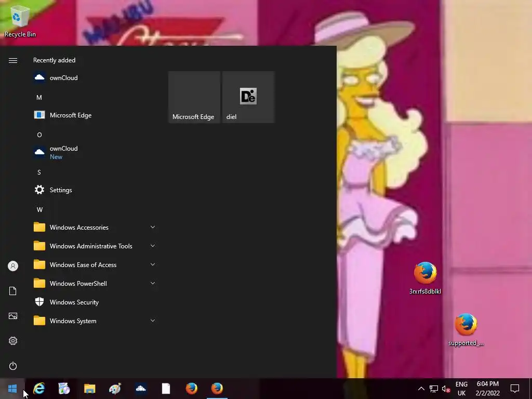Click the user account icon in Start sidebar

pyautogui.click(x=13, y=266)
